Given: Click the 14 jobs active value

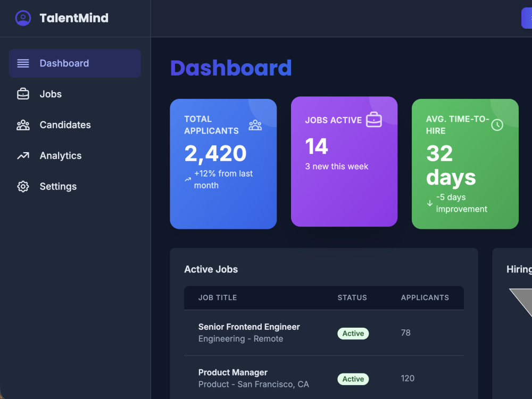Looking at the screenshot, I should click(x=317, y=146).
